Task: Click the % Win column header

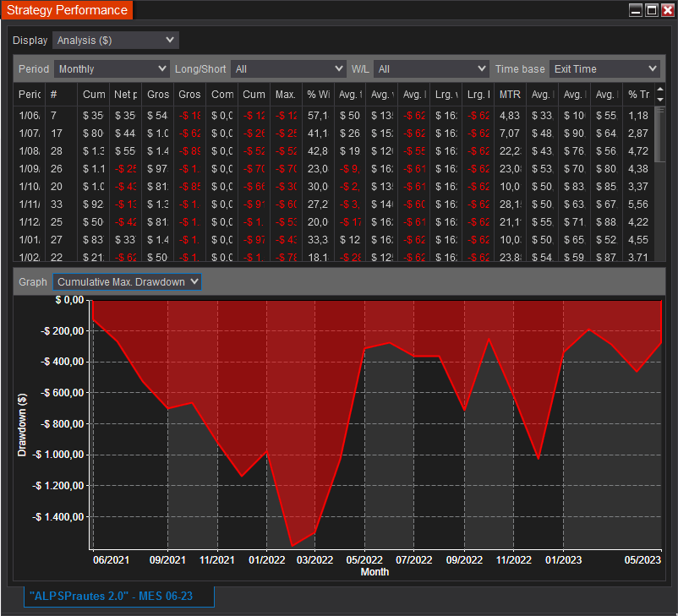Action: (x=318, y=95)
